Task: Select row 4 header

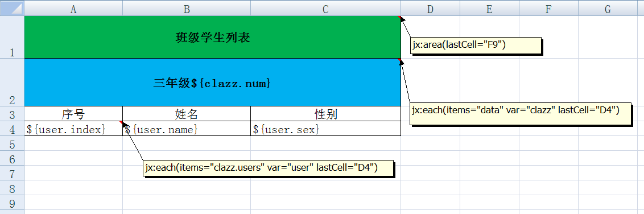Action: (x=12, y=129)
